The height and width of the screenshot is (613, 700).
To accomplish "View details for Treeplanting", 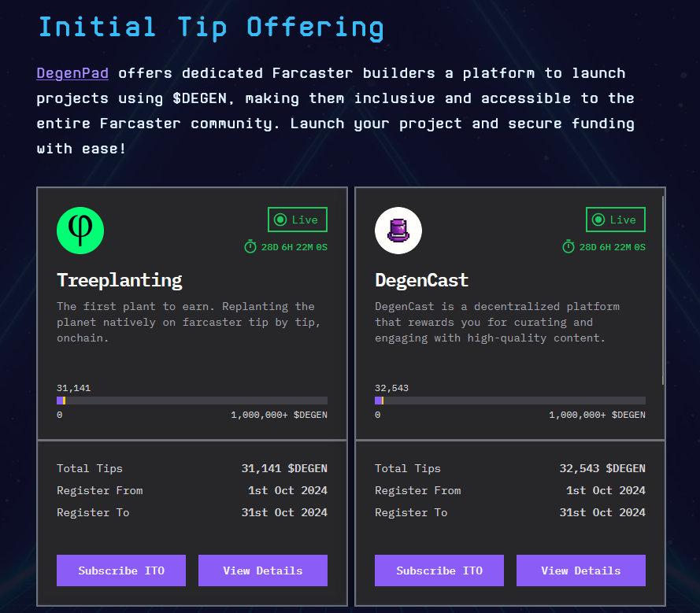I will [x=263, y=571].
